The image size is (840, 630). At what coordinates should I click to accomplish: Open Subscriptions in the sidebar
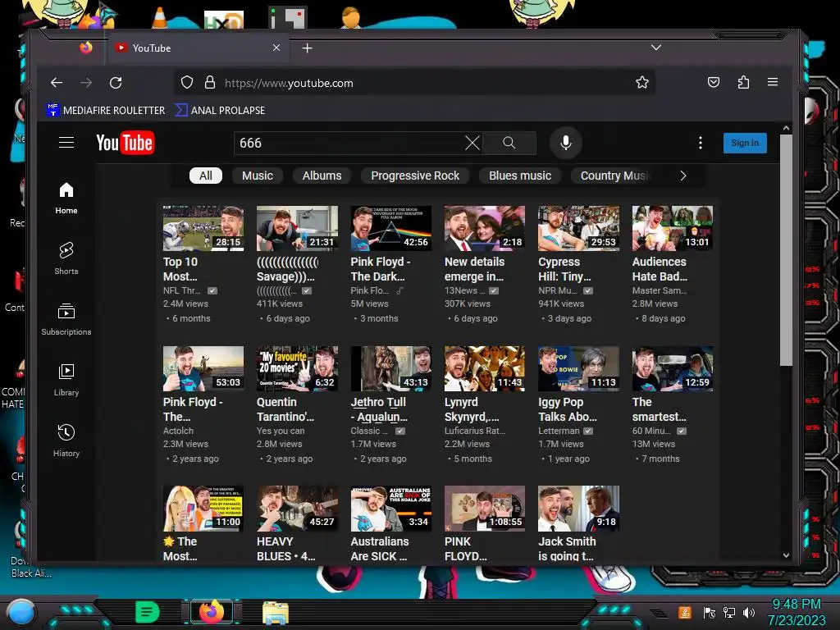66,320
